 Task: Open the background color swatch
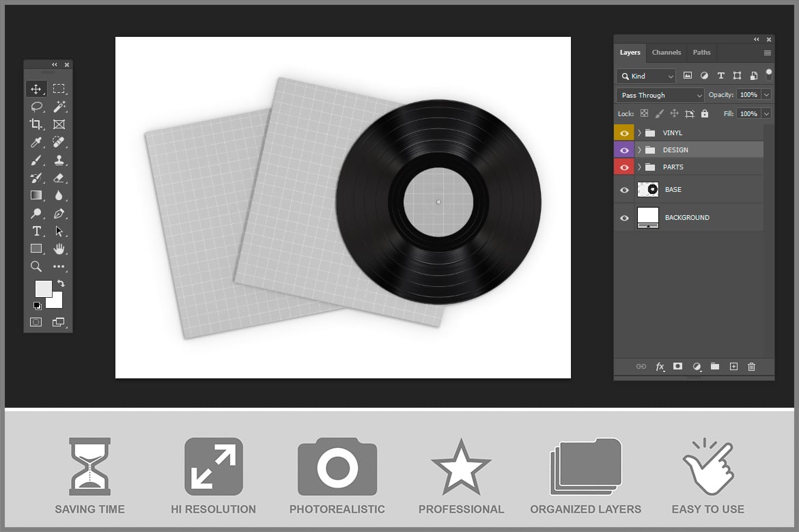56,302
